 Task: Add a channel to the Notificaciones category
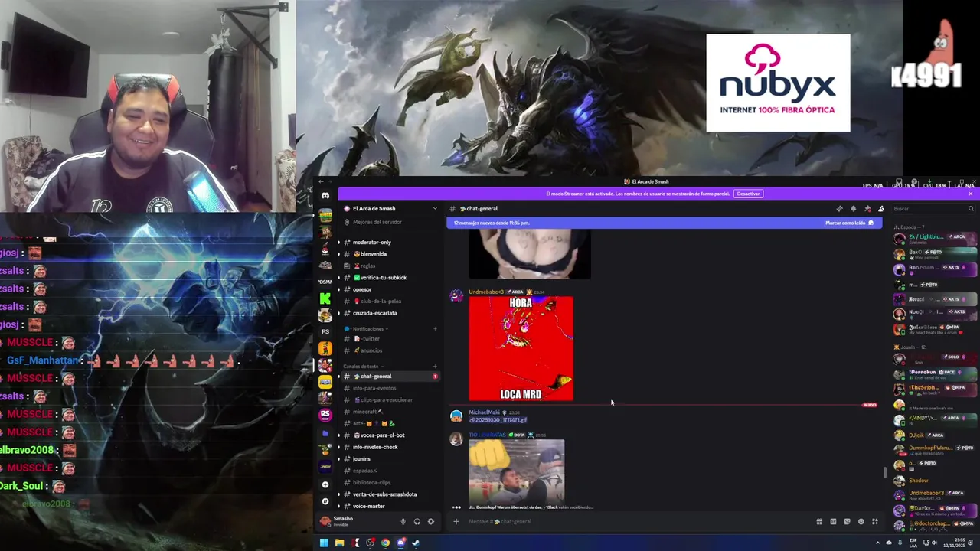pyautogui.click(x=435, y=329)
